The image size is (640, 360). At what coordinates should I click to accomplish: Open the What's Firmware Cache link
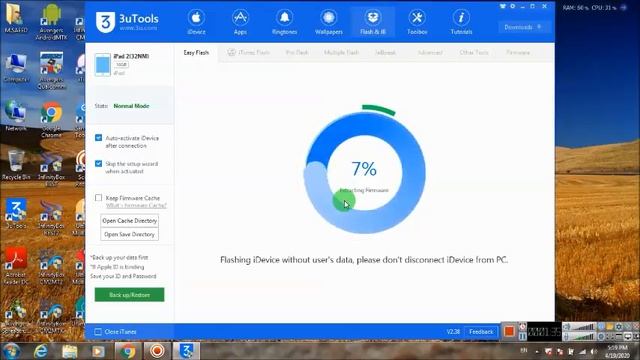click(x=136, y=205)
